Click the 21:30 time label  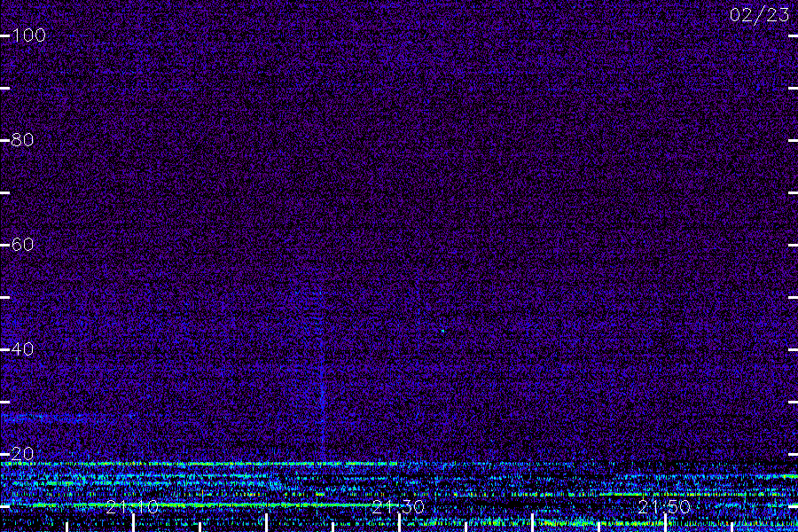pos(398,506)
